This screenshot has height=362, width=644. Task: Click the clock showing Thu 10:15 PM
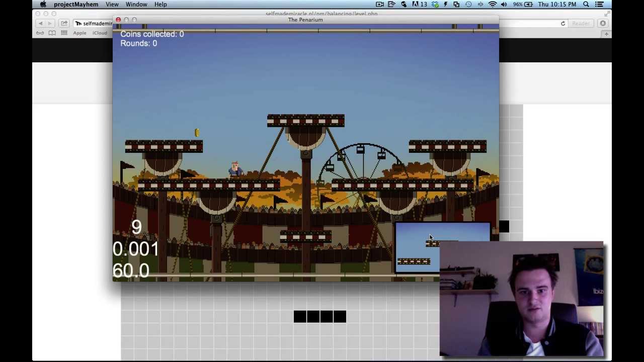pos(557,5)
